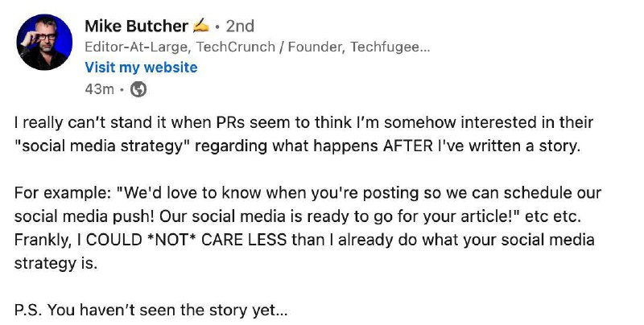Click the writing hand emoji beside the name
The image size is (644, 325).
(x=200, y=27)
